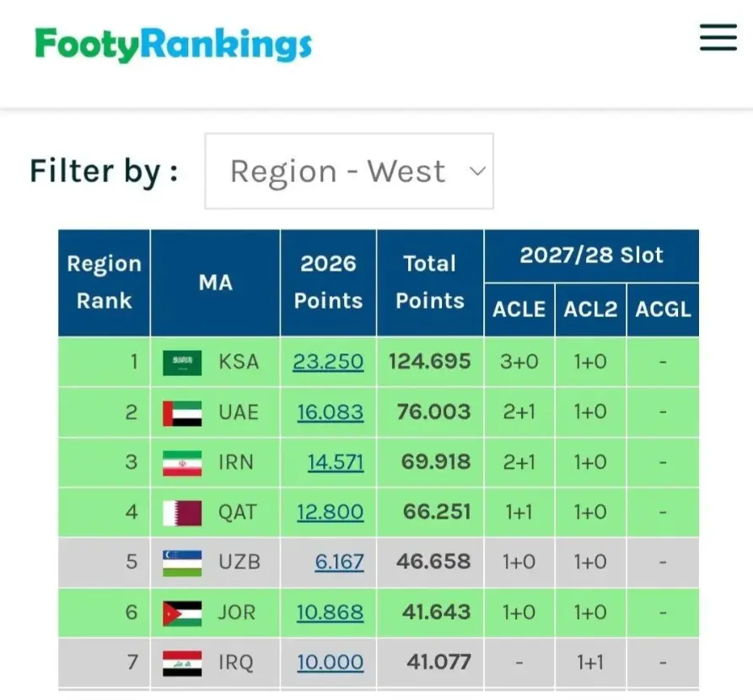This screenshot has width=753, height=700.
Task: Click the Iran flag icon
Action: [x=182, y=463]
